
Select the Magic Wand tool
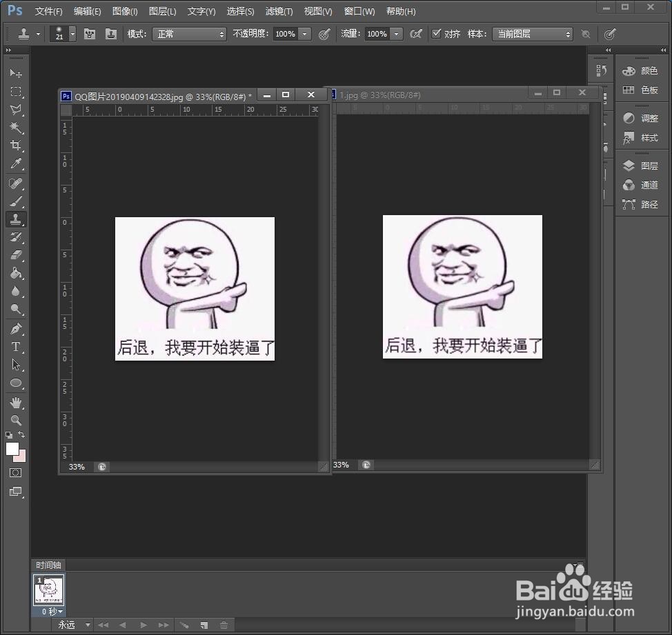click(16, 128)
